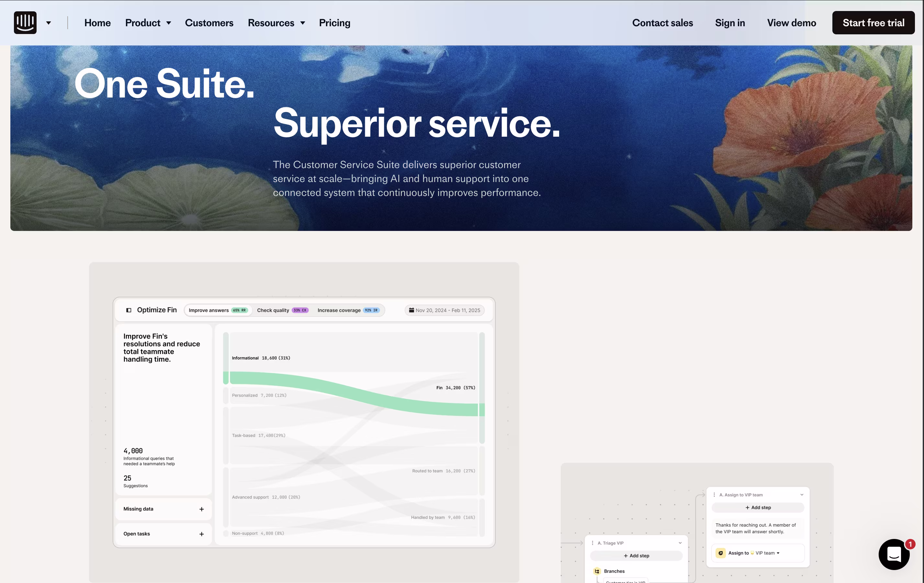Viewport: 924px width, 583px height.
Task: Click the drag handle icon on Assign to VIP team
Action: click(714, 495)
